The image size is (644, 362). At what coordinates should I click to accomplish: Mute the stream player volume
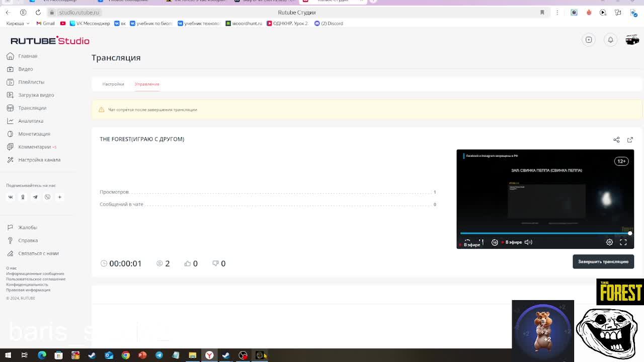click(528, 242)
